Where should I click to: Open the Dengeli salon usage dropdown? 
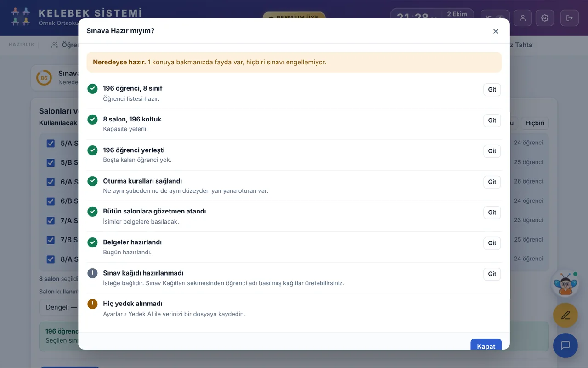[x=59, y=307]
